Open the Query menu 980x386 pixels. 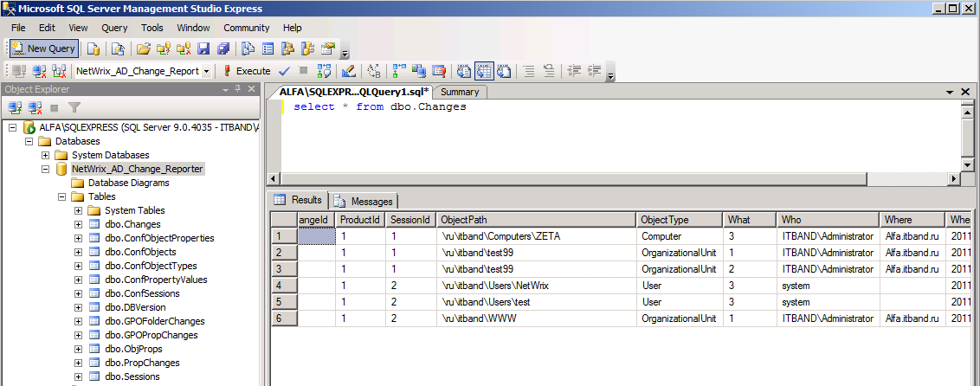(x=114, y=28)
